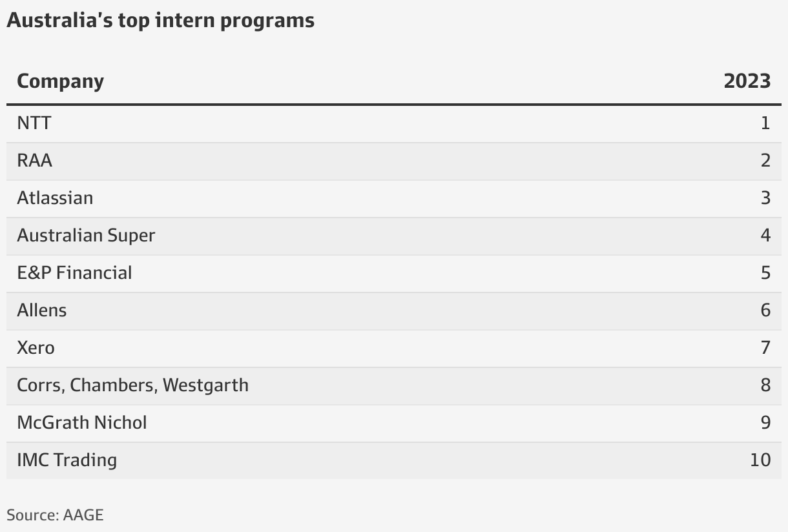Image resolution: width=788 pixels, height=532 pixels.
Task: Click rank 10 beside IMC Trading
Action: (760, 460)
